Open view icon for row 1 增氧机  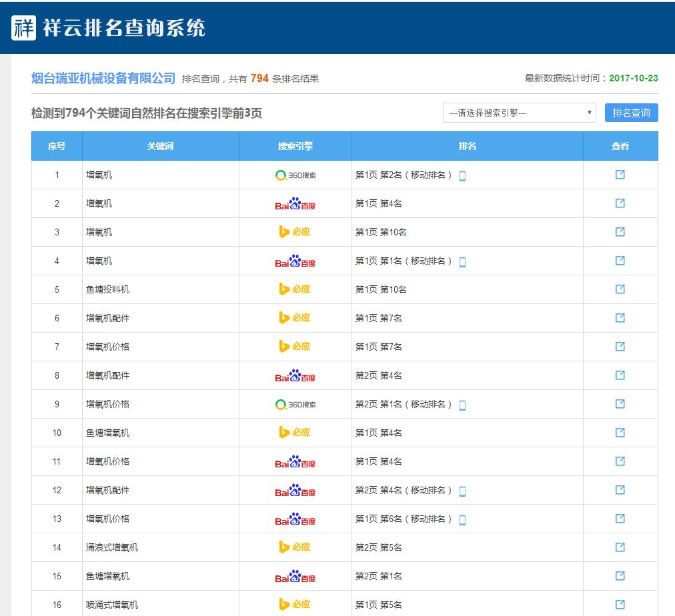620,174
